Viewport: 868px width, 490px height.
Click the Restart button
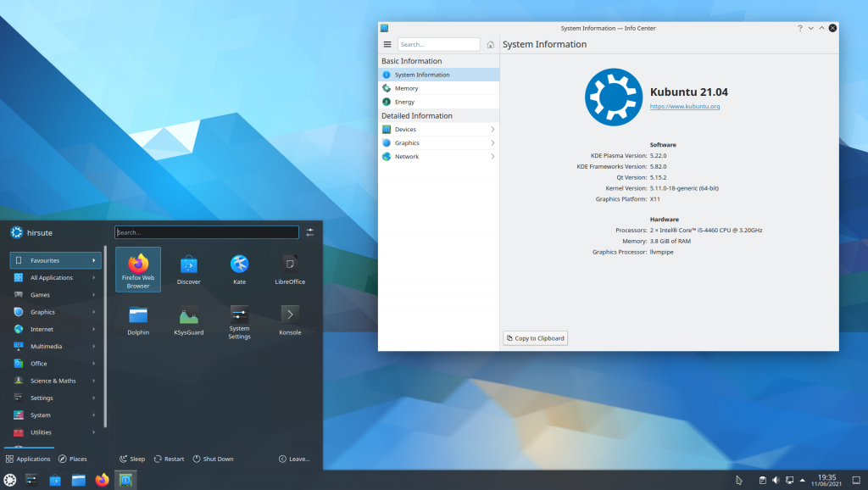click(169, 459)
